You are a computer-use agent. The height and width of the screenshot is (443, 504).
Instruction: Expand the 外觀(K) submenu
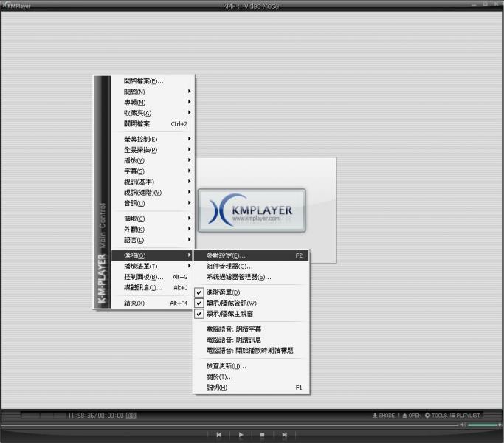pyautogui.click(x=152, y=230)
